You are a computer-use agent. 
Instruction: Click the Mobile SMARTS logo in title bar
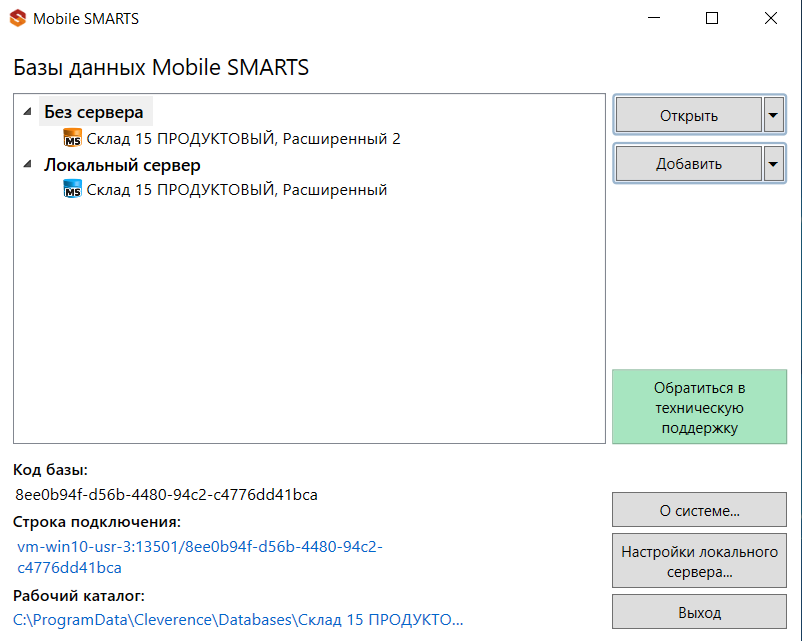click(x=18, y=18)
